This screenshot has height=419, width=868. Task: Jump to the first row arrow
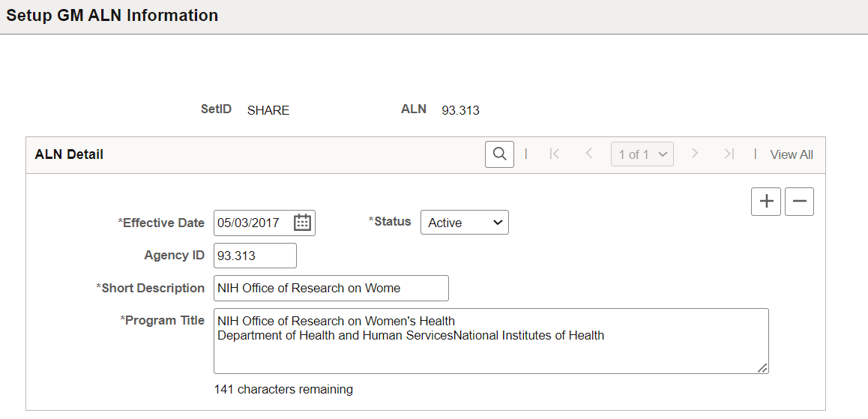555,154
